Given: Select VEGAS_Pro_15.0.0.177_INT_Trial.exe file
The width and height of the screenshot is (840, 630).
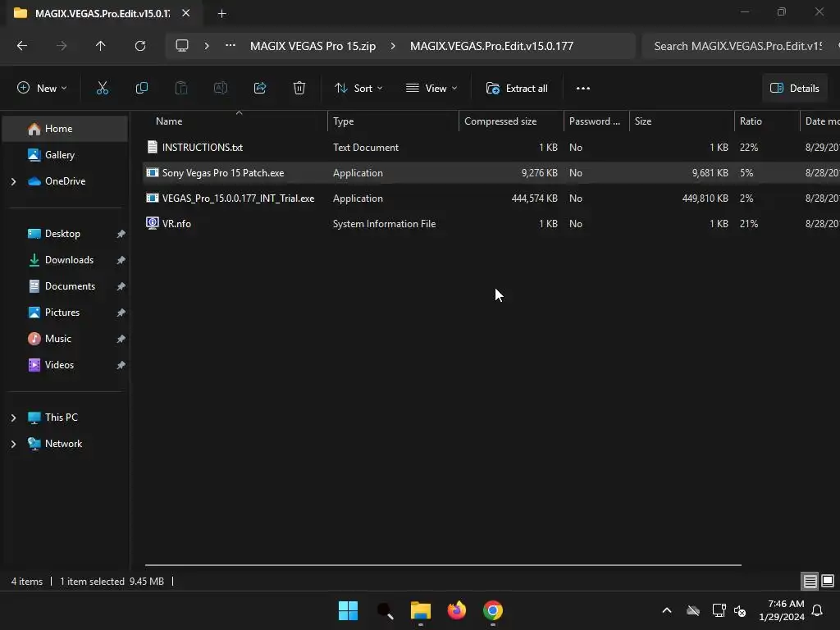Looking at the screenshot, I should pyautogui.click(x=239, y=199).
